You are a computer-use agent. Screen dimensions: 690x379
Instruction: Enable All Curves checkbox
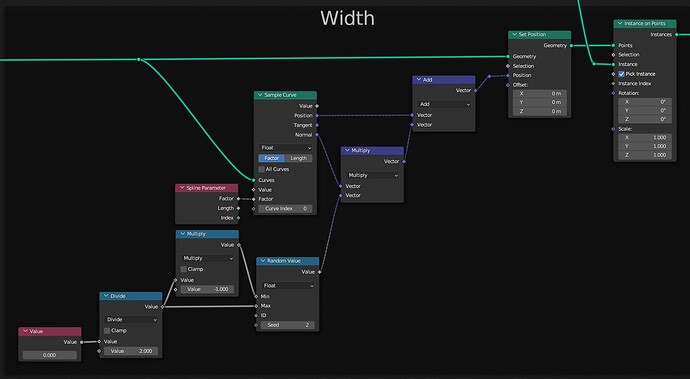(261, 169)
